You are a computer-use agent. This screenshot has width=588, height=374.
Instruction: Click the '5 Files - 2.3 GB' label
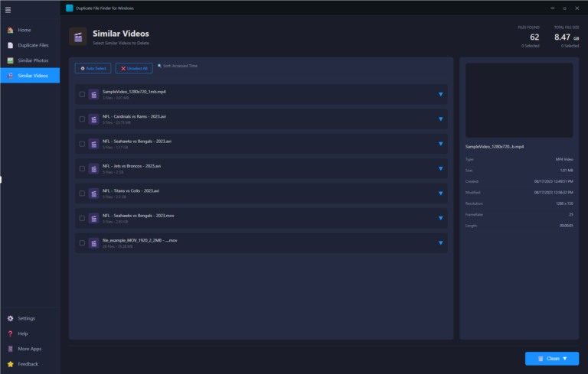pos(114,197)
